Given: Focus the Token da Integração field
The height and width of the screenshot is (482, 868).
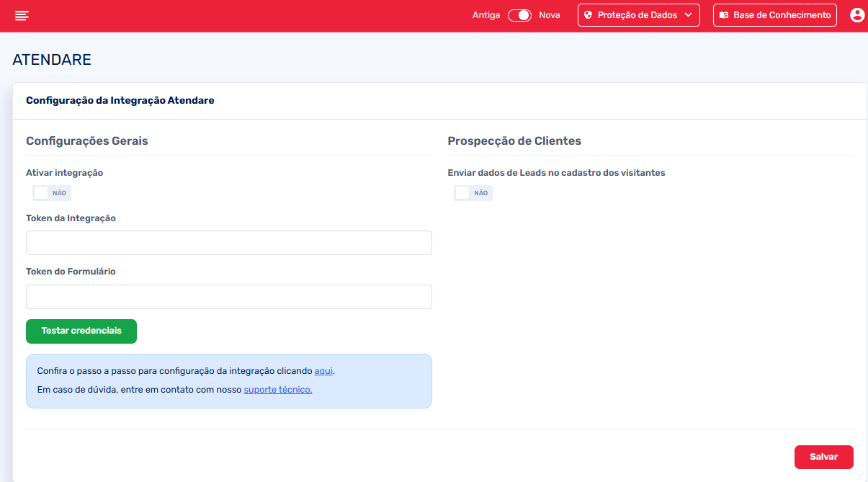Looking at the screenshot, I should tap(228, 243).
